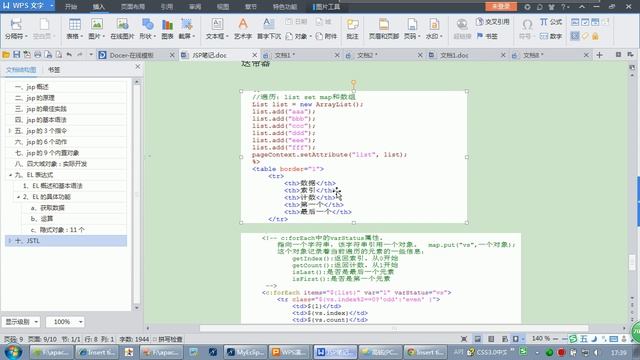The width and height of the screenshot is (640, 360).
Task: Switch to the Docer-在线模板 tab
Action: tap(131, 55)
